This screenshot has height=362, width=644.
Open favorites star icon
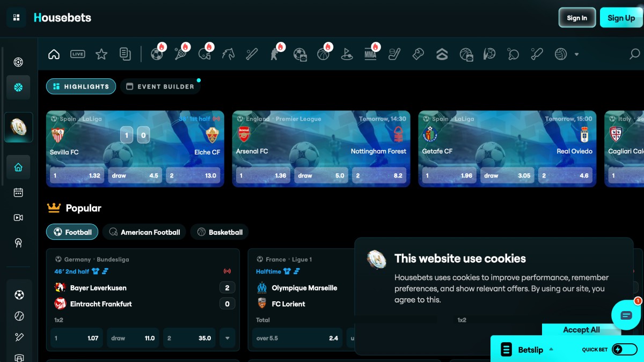coord(101,54)
